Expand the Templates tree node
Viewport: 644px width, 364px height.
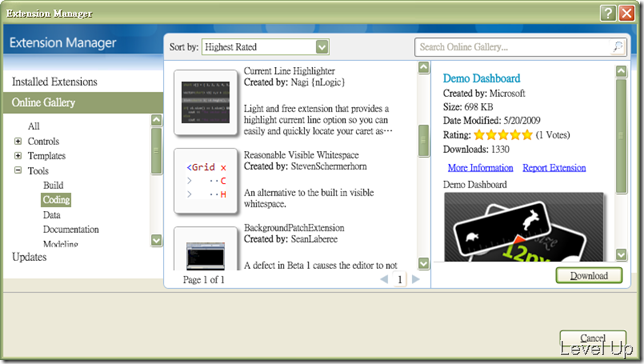pos(18,156)
